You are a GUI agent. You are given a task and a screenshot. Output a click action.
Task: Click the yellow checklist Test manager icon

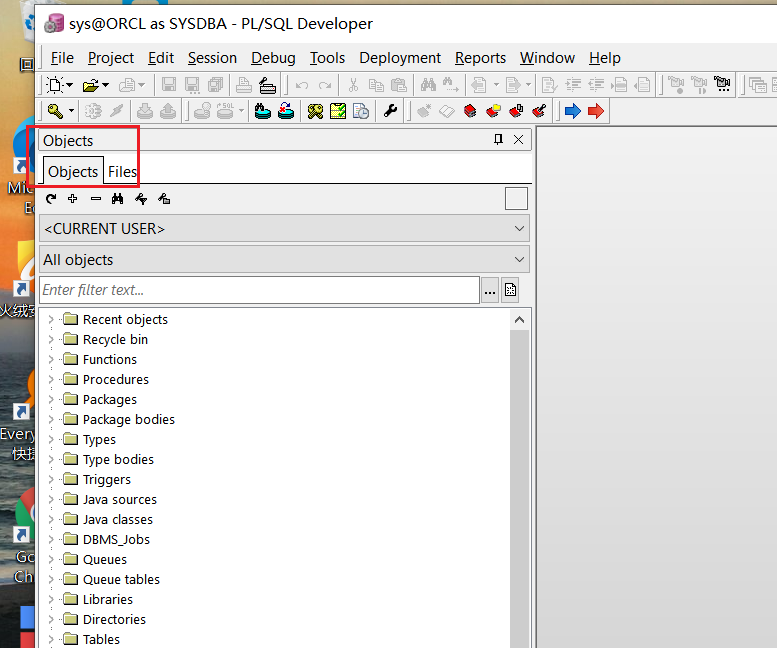[338, 111]
